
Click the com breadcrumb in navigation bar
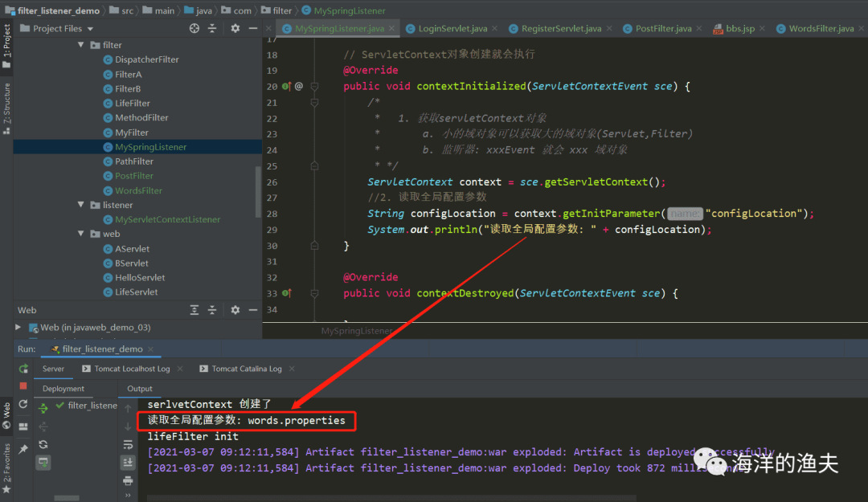tap(235, 10)
